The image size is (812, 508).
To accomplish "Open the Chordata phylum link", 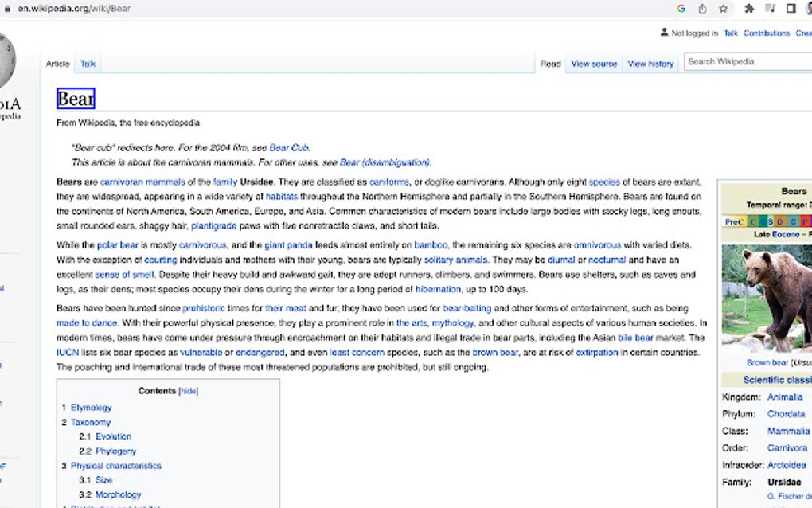I will (x=786, y=414).
